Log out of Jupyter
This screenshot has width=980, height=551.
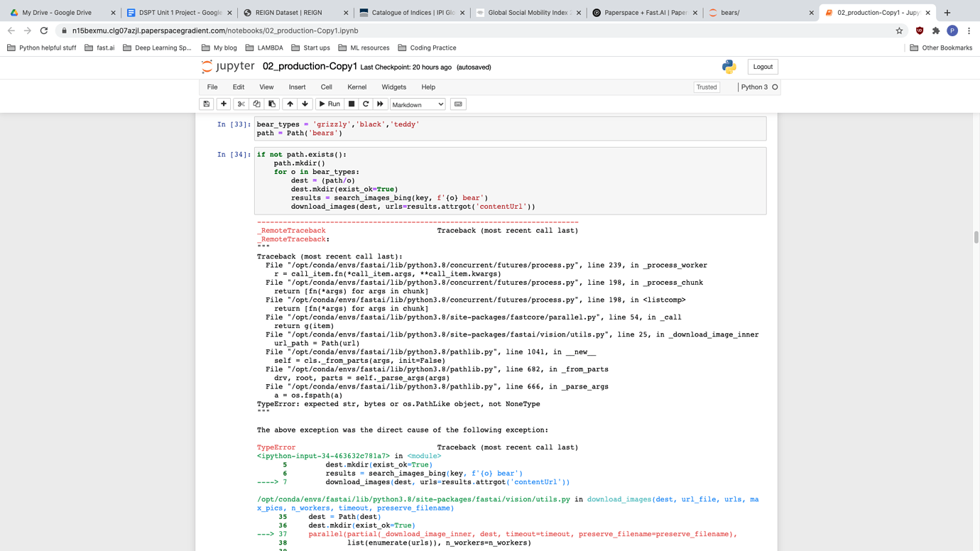[762, 66]
